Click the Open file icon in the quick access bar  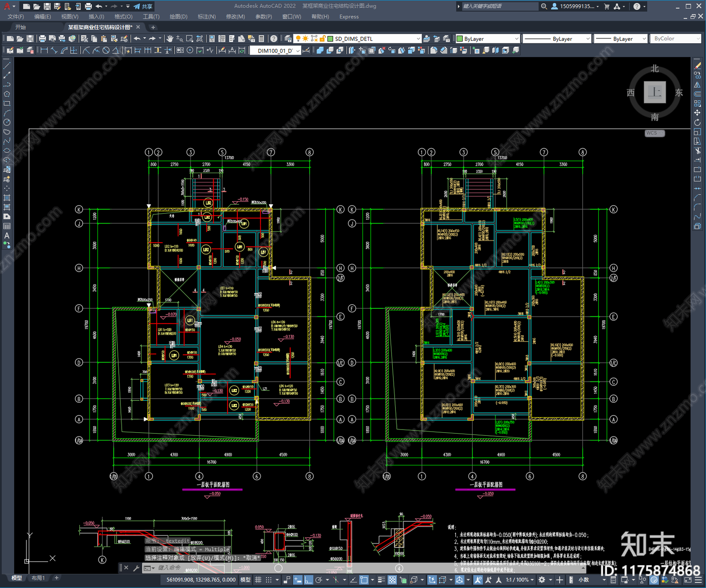click(x=37, y=6)
